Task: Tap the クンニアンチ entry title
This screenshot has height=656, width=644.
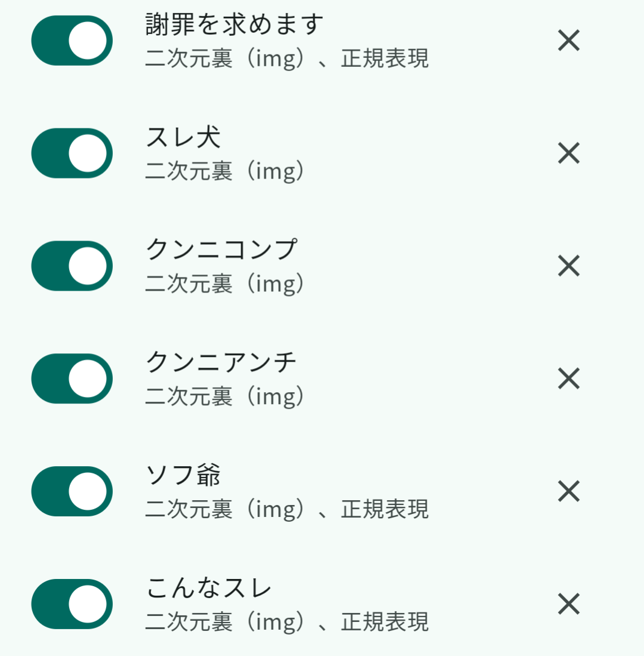Action: tap(221, 362)
